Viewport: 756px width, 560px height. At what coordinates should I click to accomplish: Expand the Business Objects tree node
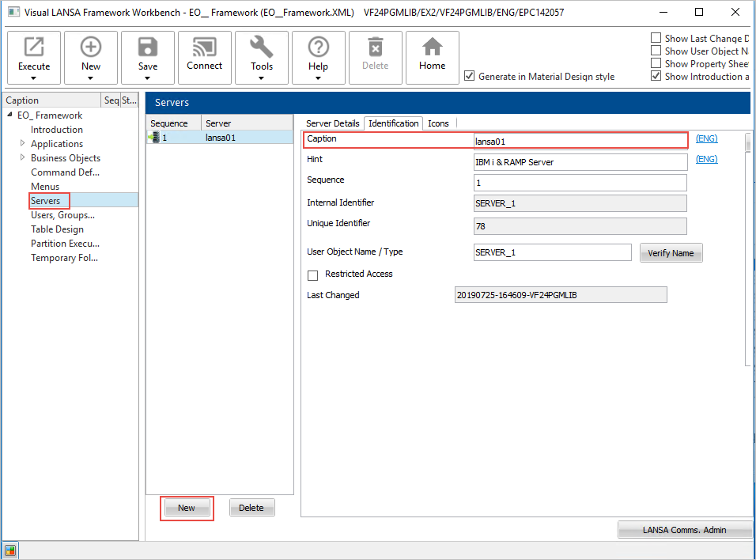click(23, 158)
